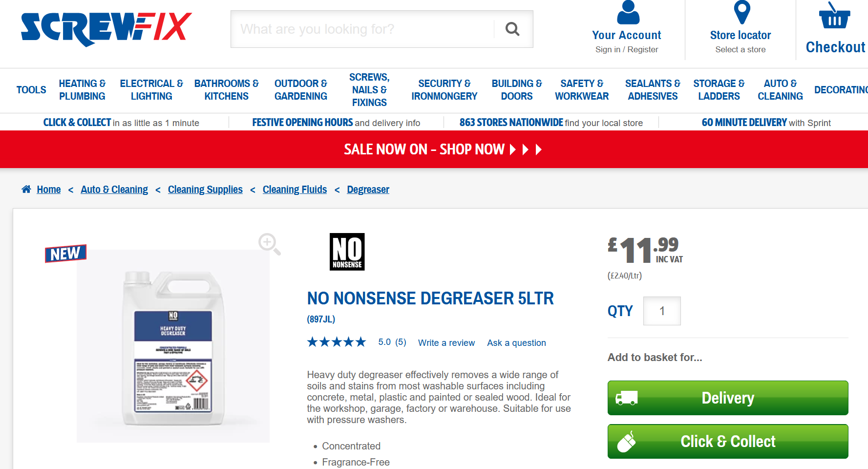Viewport: 868px width, 469px height.
Task: Open Screws, Nails & Fixings menu
Action: click(369, 90)
